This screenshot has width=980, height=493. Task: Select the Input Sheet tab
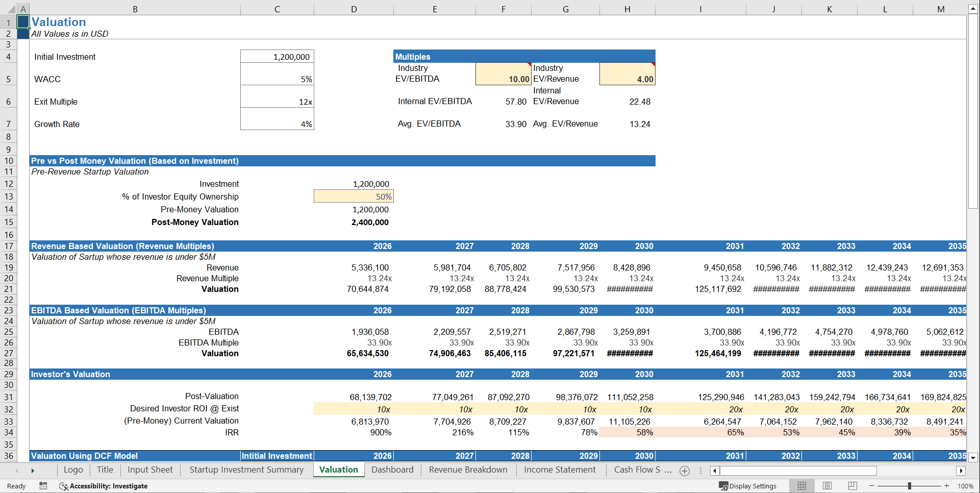149,470
